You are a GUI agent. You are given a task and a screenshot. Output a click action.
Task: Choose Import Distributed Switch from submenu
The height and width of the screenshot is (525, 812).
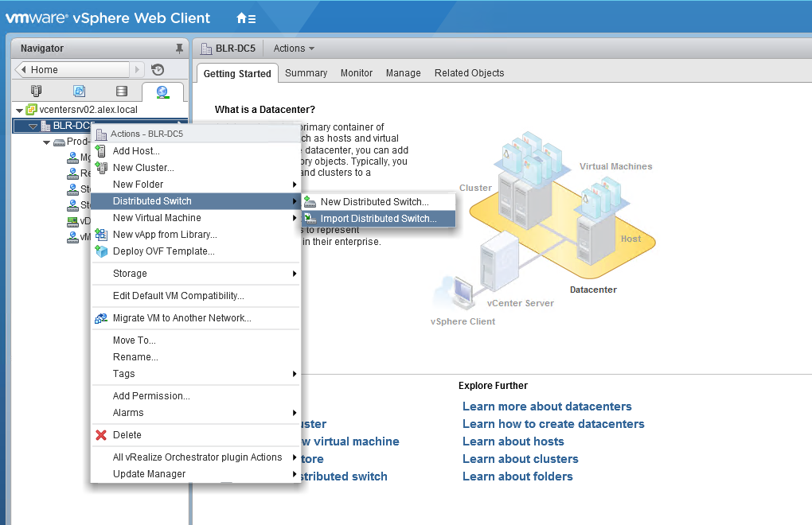pos(378,219)
